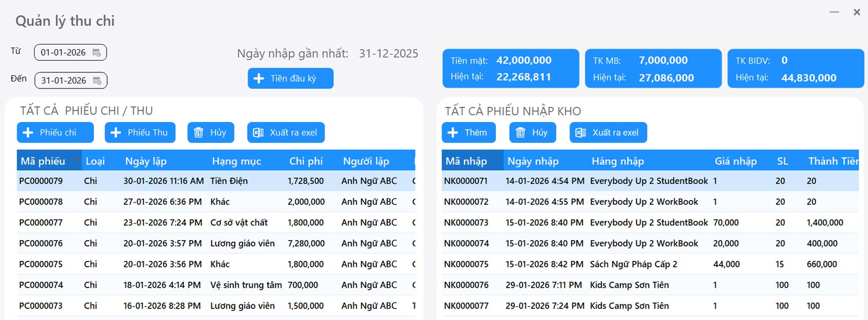The image size is (868, 320).
Task: Click trash Hủy in phiếu nhập kho panel
Action: 532,133
